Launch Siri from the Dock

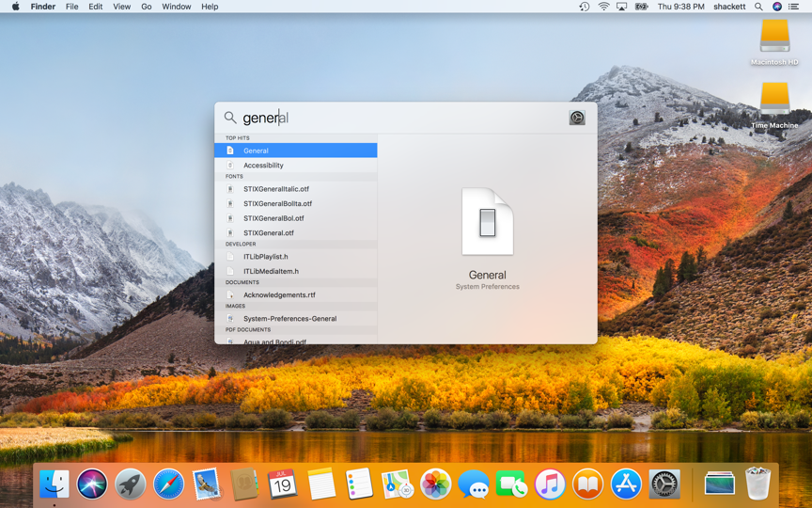[x=92, y=484]
